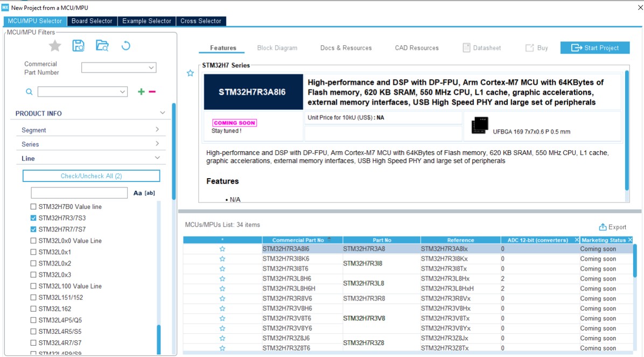Click the favorites star filter icon

click(x=54, y=46)
